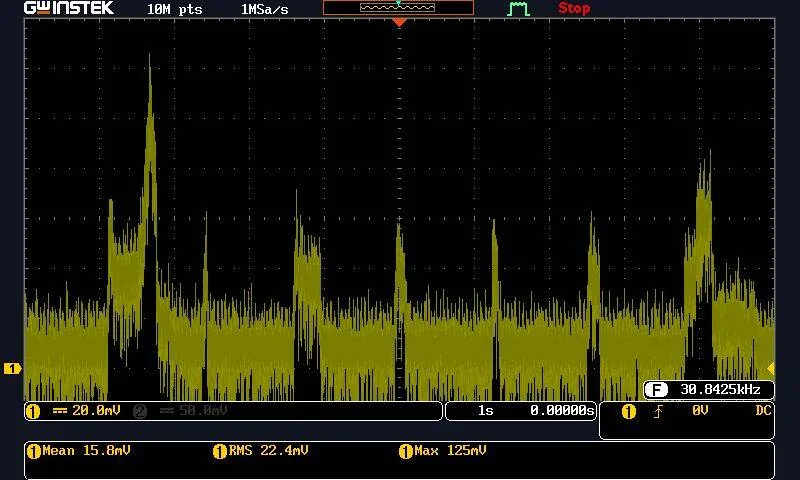Click the channel 1 ground level marker
This screenshot has width=800, height=480.
pos(12,368)
